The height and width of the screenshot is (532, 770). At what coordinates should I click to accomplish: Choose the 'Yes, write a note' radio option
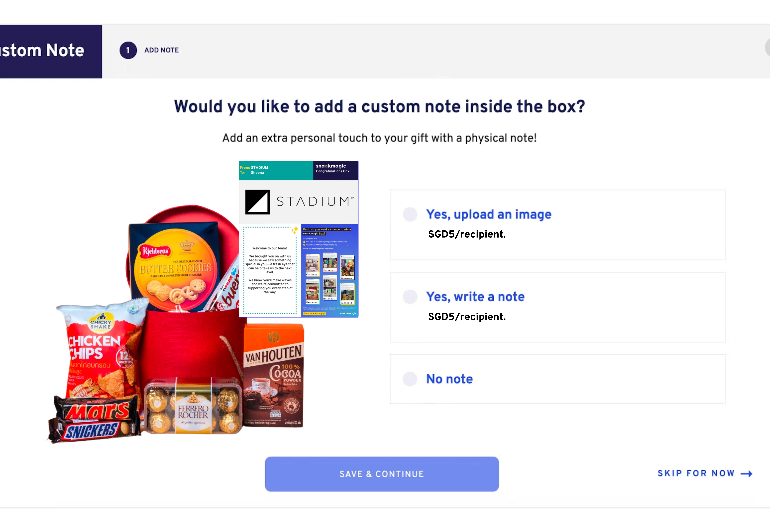click(x=410, y=296)
